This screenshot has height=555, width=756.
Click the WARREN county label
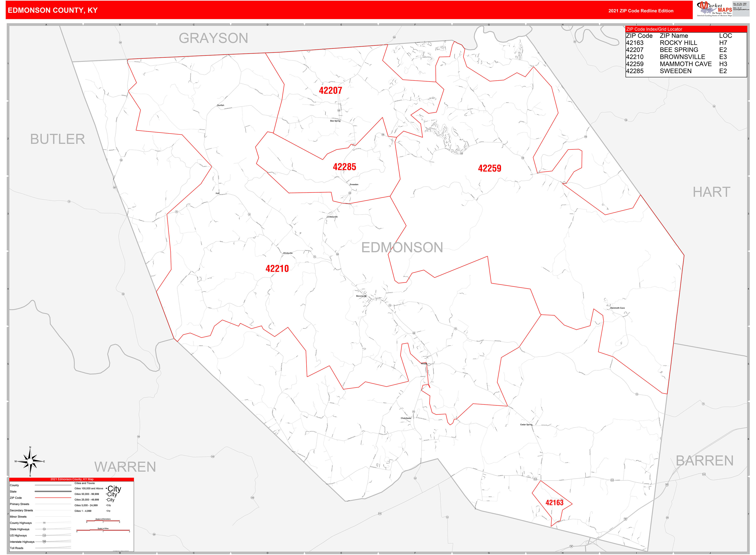(125, 467)
